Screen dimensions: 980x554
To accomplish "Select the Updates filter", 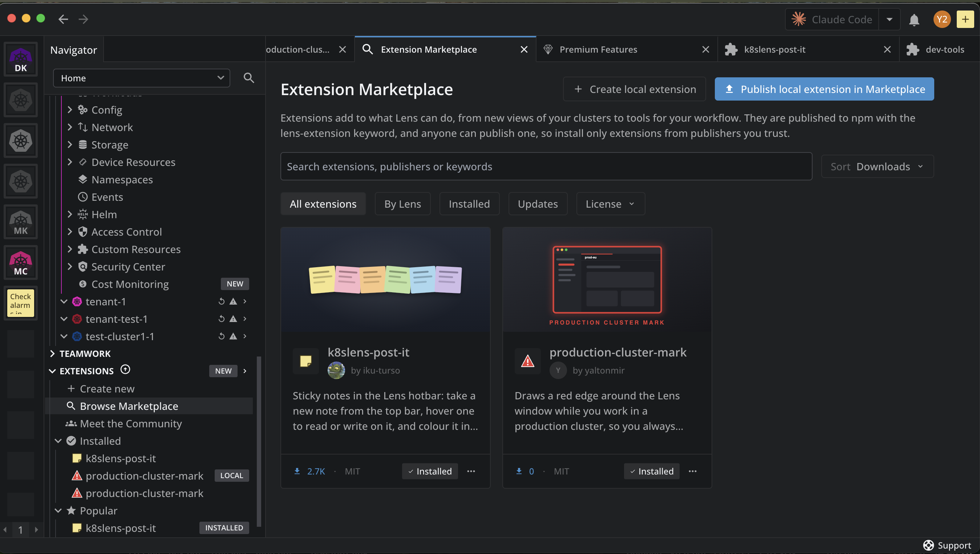I will tap(538, 204).
